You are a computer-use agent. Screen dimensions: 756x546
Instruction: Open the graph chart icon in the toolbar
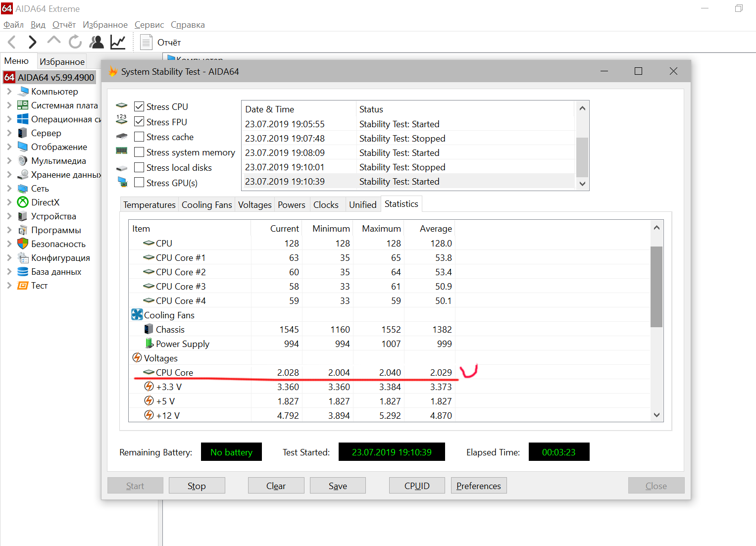coord(118,42)
